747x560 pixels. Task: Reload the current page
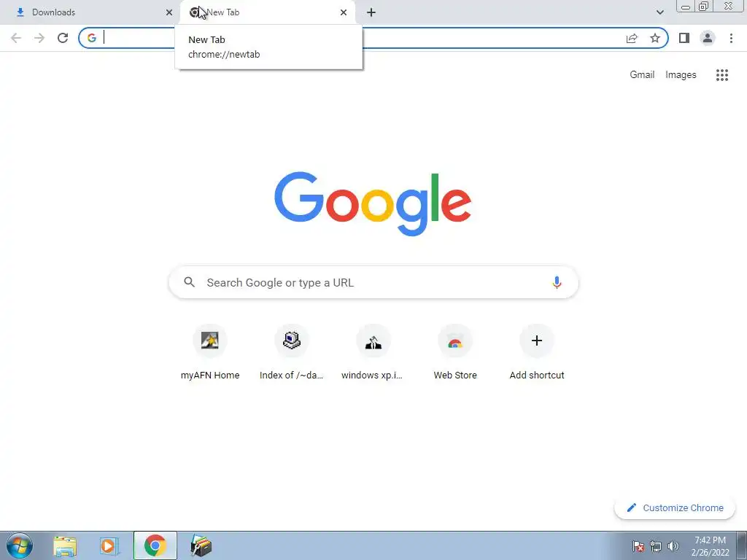click(63, 38)
